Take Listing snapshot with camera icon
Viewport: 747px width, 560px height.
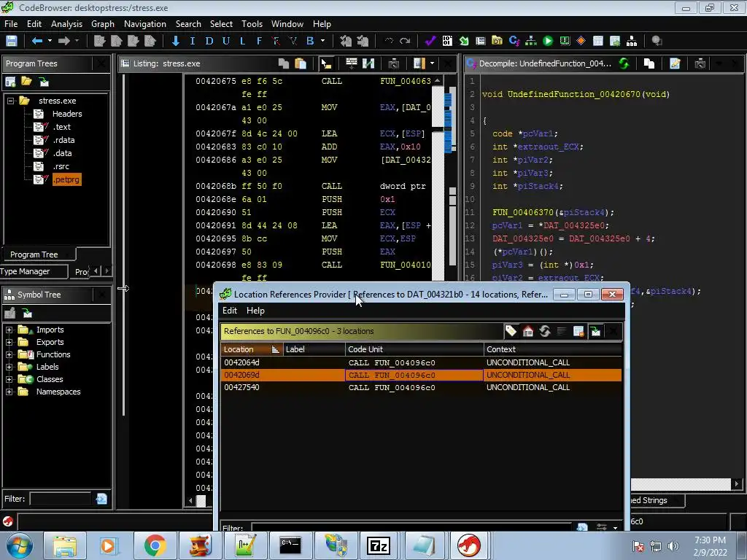tap(393, 63)
